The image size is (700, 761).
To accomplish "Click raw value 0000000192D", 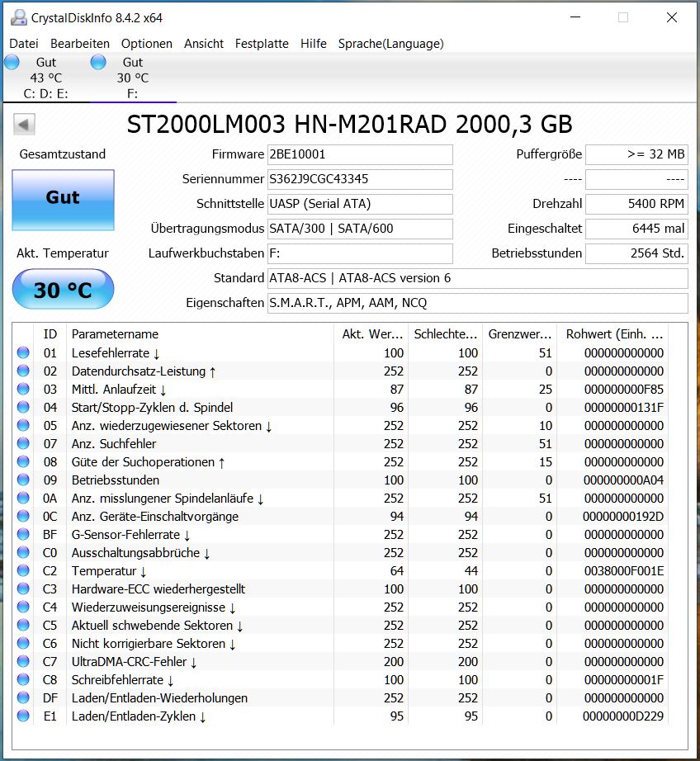I will click(x=623, y=517).
